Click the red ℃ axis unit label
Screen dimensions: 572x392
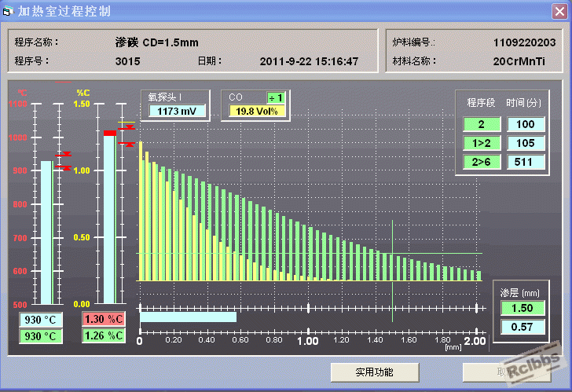[22, 93]
